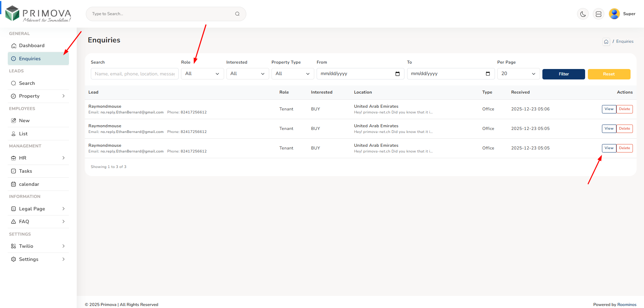Open Tasks from the sidebar
Image resolution: width=644 pixels, height=308 pixels.
pyautogui.click(x=26, y=171)
